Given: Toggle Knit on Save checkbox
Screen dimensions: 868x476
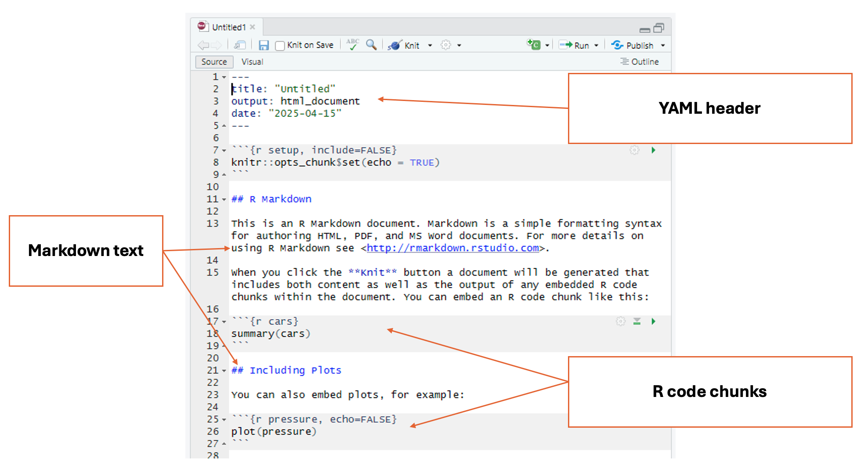Looking at the screenshot, I should [280, 46].
